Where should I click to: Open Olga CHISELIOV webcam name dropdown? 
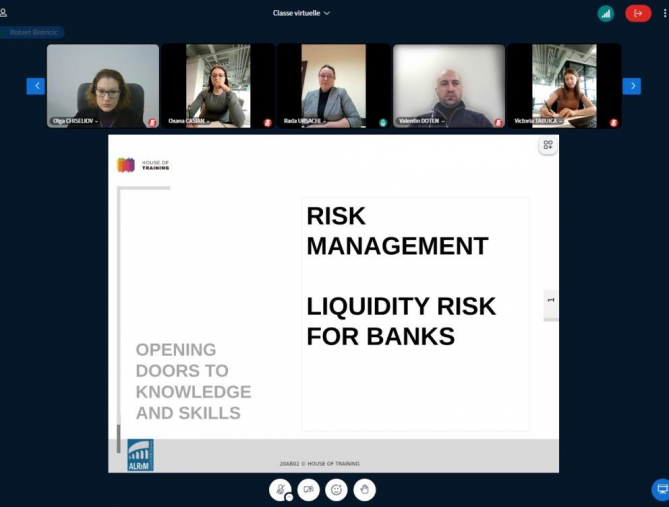(76, 121)
